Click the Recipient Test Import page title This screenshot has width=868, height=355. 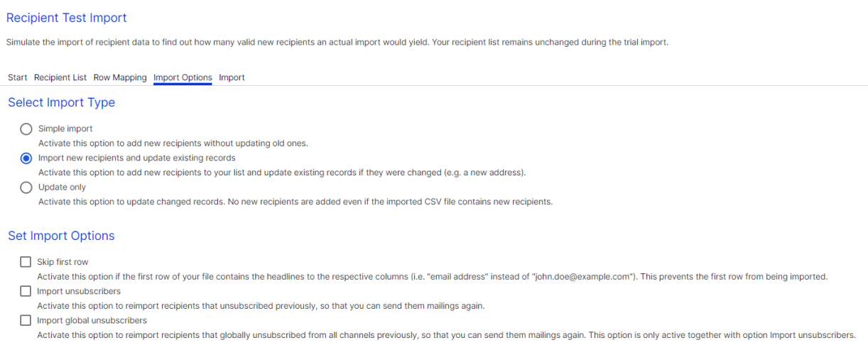[x=66, y=18]
